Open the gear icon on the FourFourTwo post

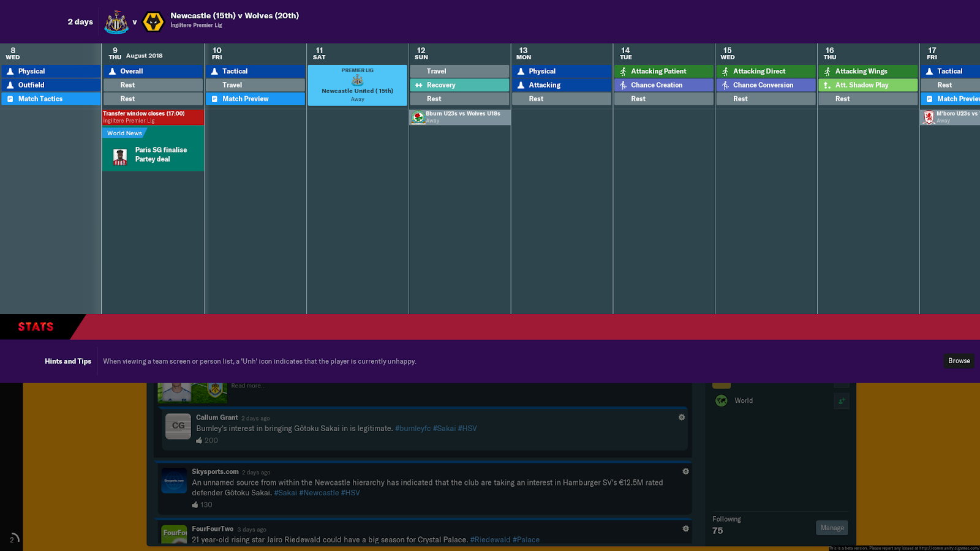685,528
